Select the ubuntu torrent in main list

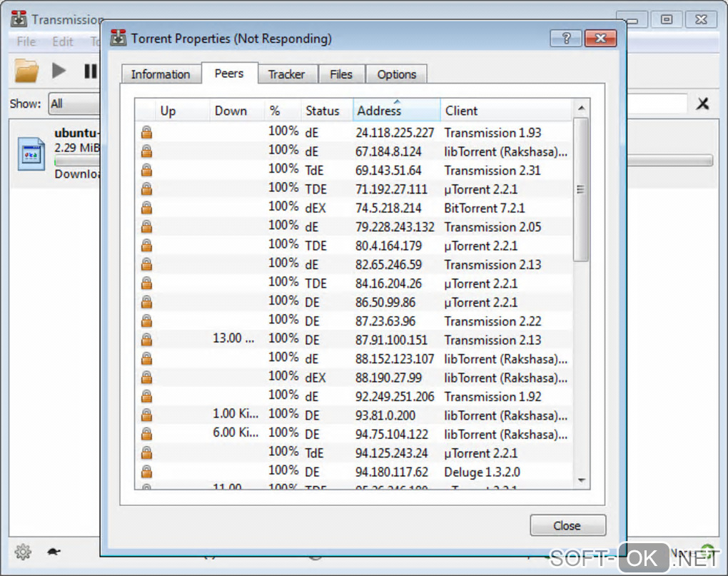[x=56, y=153]
